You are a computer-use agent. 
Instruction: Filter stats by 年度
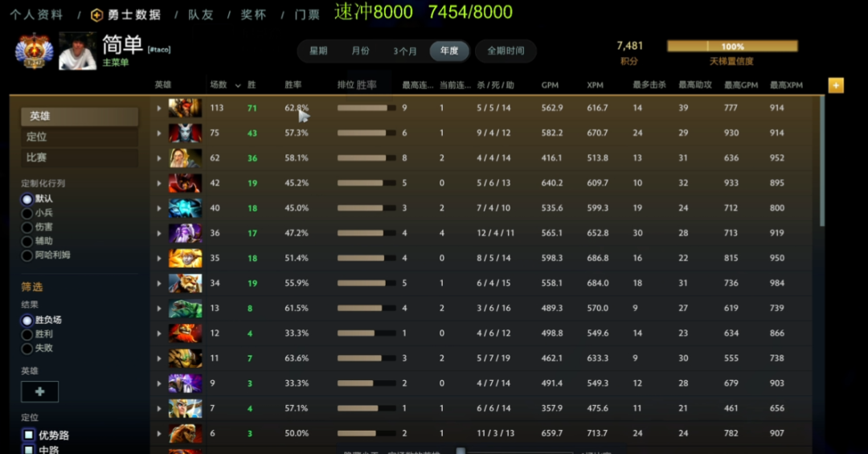449,51
